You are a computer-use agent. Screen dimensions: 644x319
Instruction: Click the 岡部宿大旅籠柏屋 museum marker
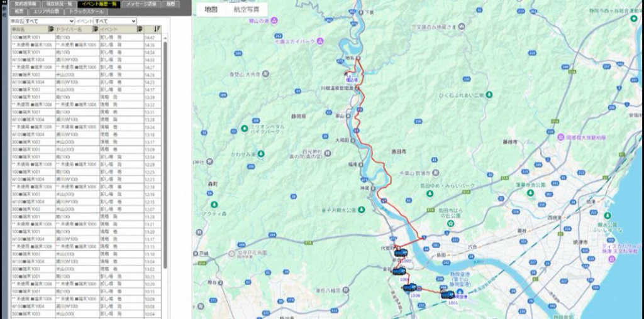562,138
